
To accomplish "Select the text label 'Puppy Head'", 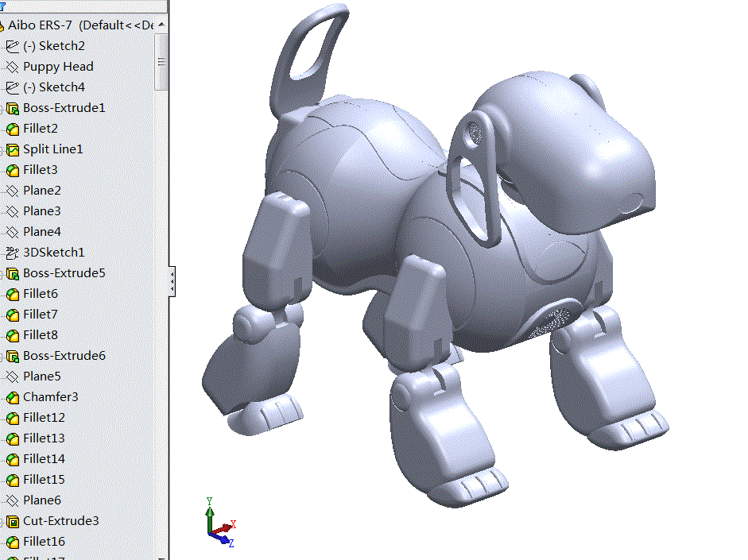I will [58, 67].
